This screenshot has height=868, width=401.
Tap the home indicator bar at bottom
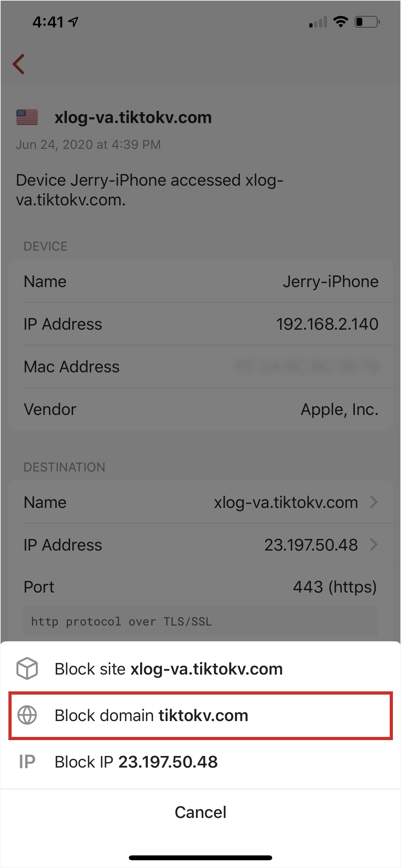(200, 857)
